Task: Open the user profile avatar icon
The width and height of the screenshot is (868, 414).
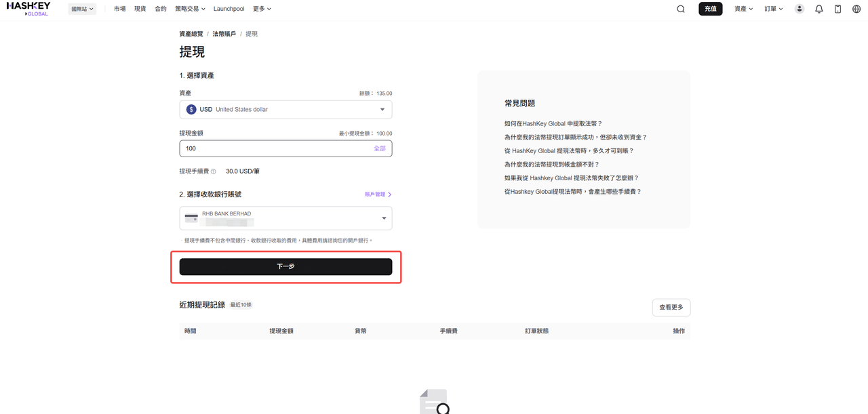Action: 800,9
